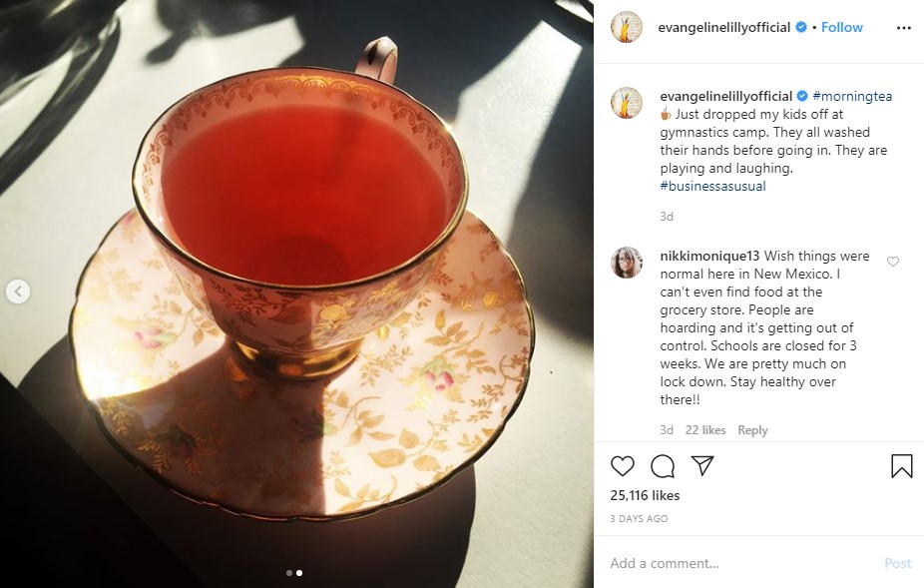924x588 pixels.
Task: Reply to nikkimonique13's comment
Action: click(x=752, y=430)
